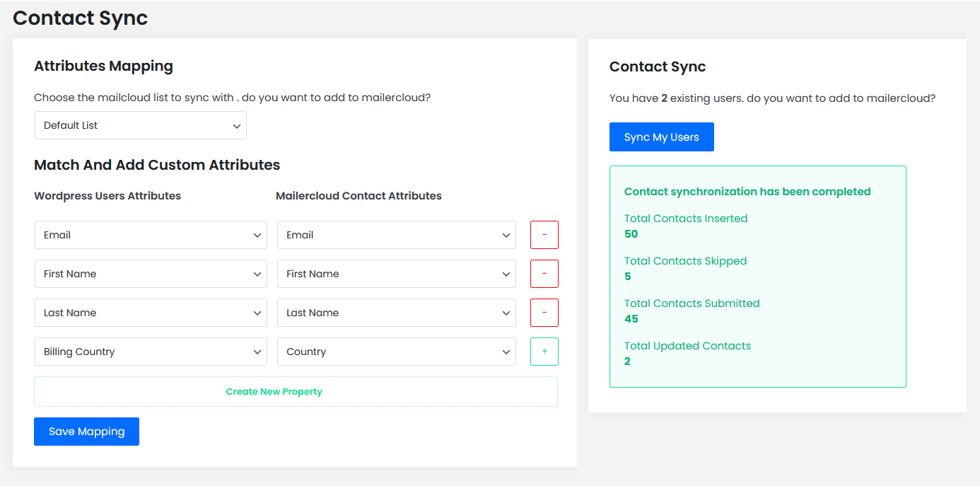The height and width of the screenshot is (486, 980).
Task: Click the Contact Sync page title
Action: coord(80,18)
